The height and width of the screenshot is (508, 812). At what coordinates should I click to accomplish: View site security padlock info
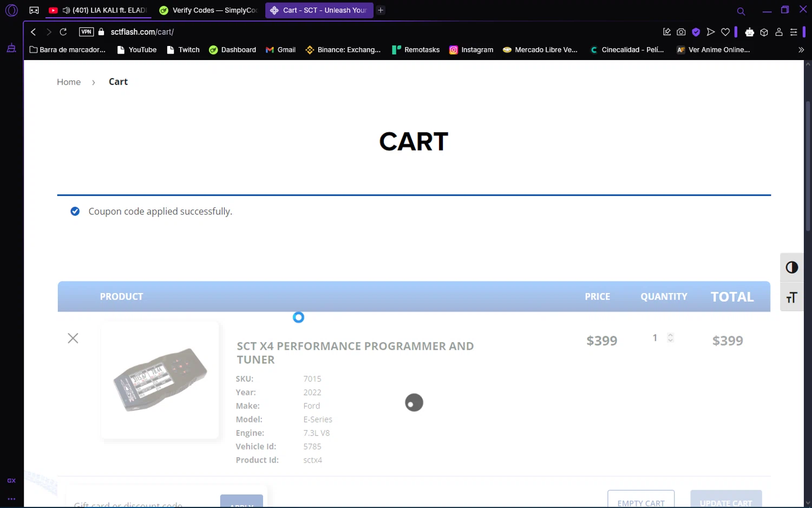click(x=101, y=32)
